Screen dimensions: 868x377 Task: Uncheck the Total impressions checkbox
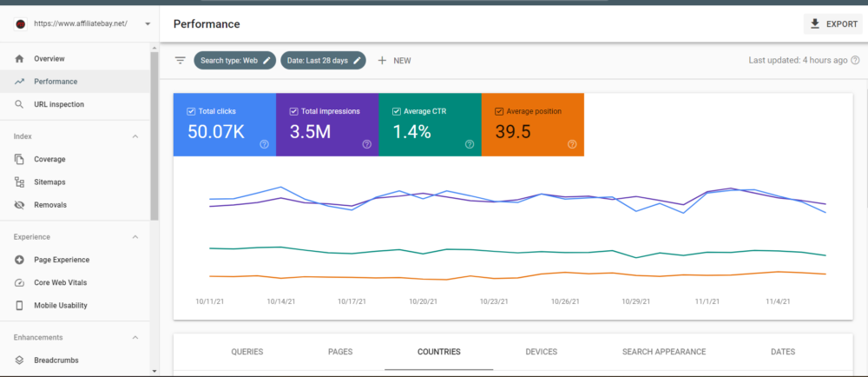(x=293, y=111)
